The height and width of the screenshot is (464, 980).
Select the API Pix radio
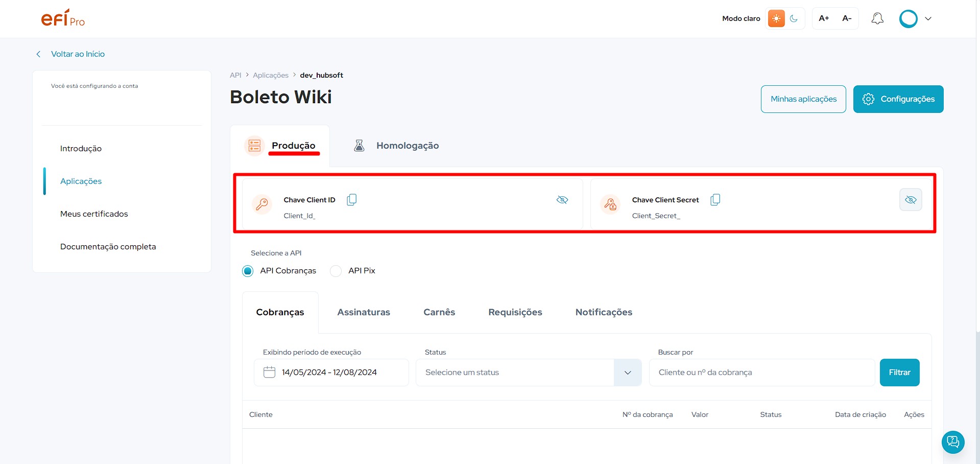336,271
